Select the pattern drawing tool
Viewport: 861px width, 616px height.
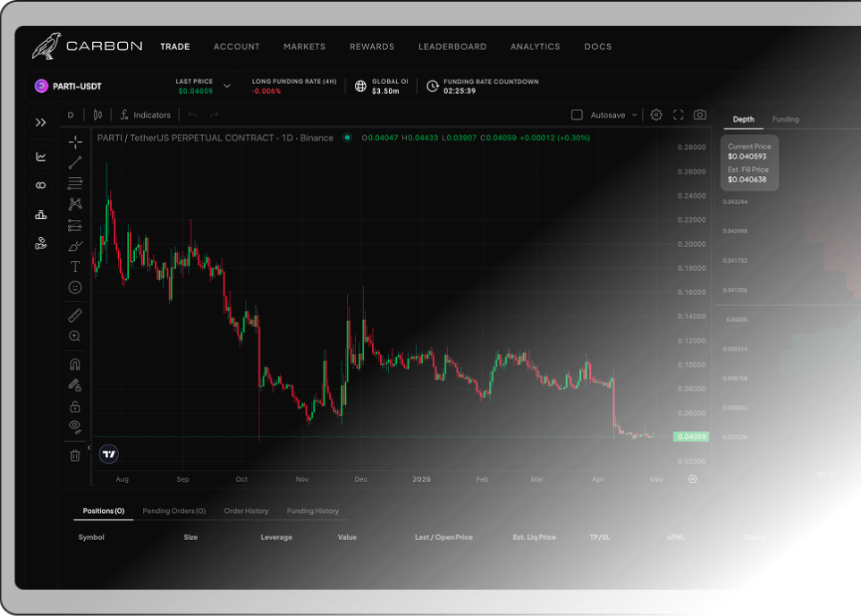point(75,204)
